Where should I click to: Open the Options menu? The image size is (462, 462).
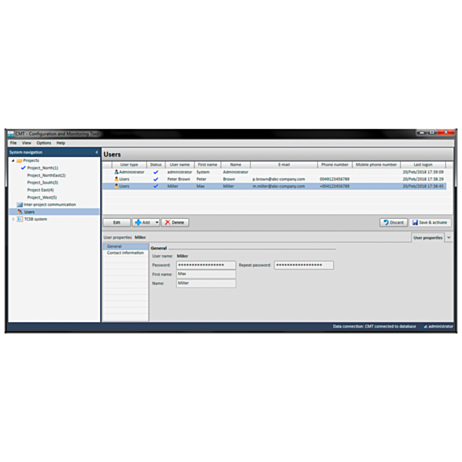(44, 143)
